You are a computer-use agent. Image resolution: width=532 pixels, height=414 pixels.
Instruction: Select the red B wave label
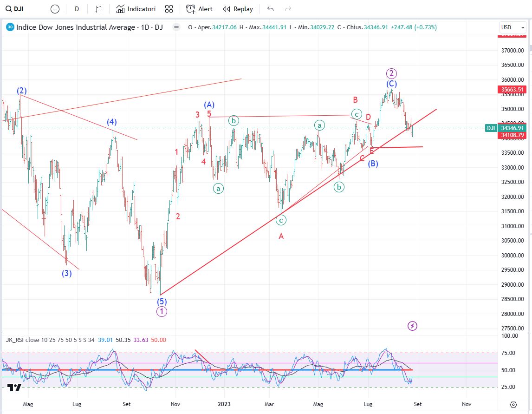(355, 100)
